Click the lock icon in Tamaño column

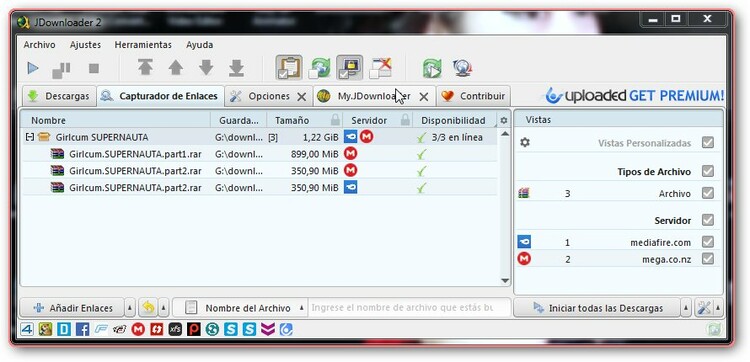coord(336,120)
